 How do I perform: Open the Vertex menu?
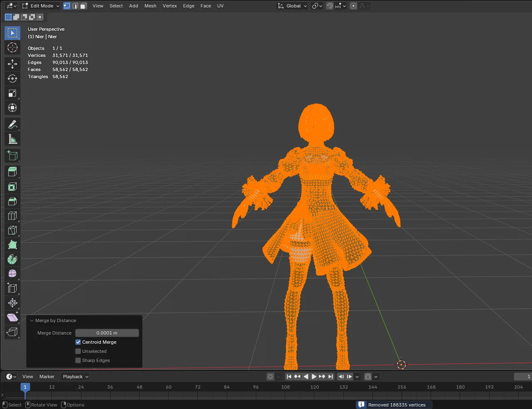[170, 6]
